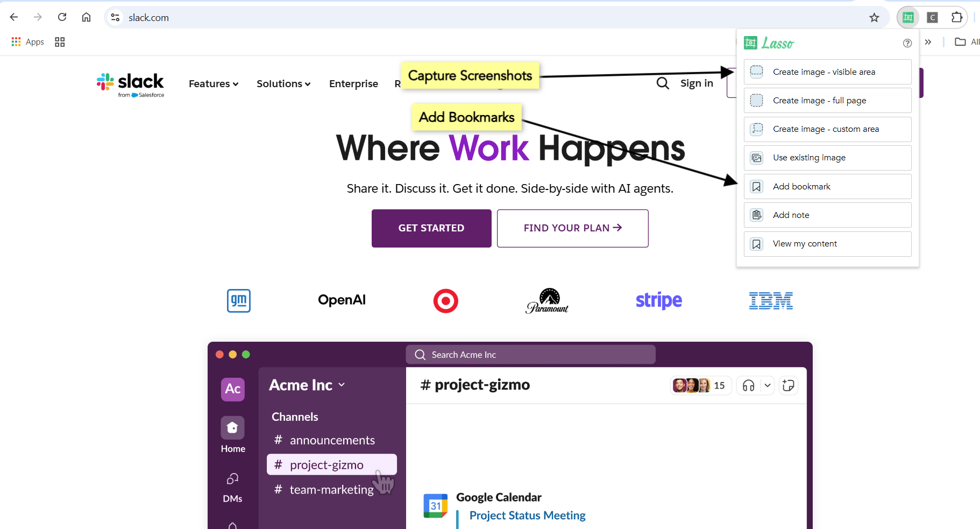Click the GET STARTED button
This screenshot has width=980, height=529.
431,228
